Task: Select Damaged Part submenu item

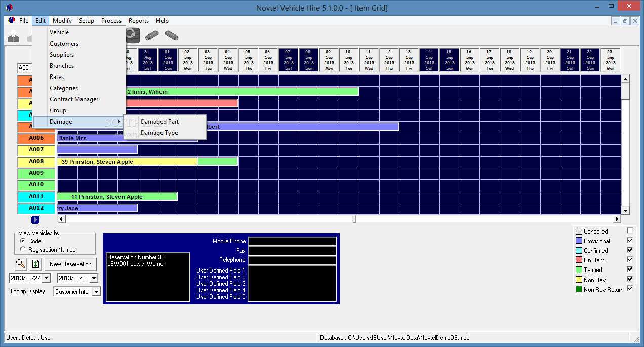Action: (165, 122)
